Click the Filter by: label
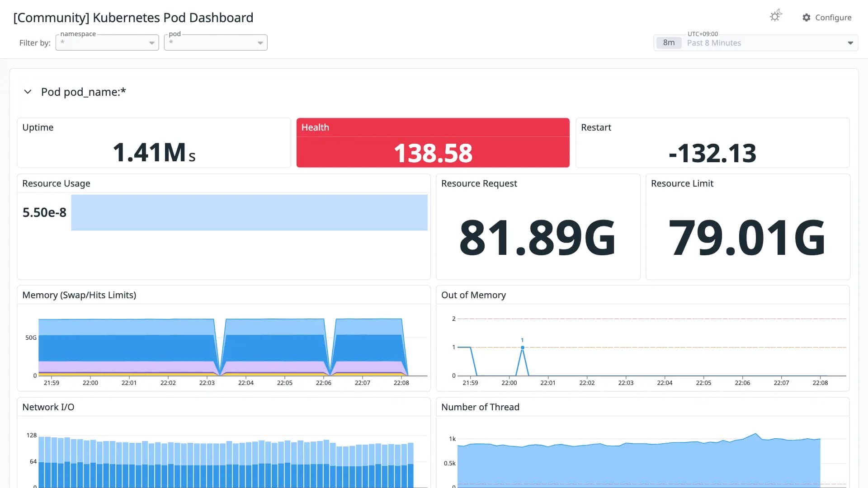 coord(35,43)
